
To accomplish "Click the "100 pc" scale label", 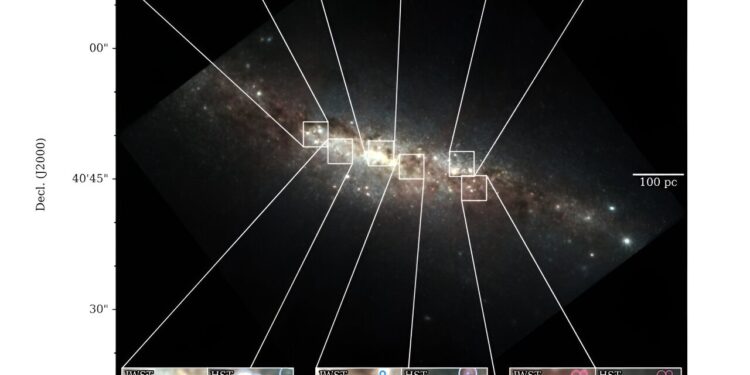I will [x=658, y=182].
